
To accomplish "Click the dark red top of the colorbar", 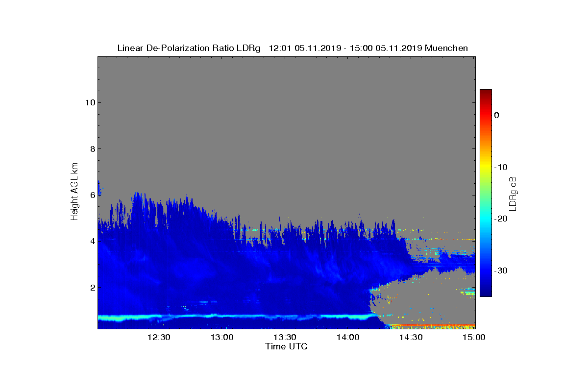I will (x=486, y=93).
